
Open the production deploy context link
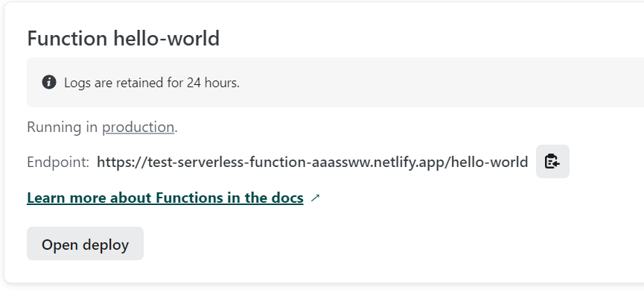click(138, 127)
